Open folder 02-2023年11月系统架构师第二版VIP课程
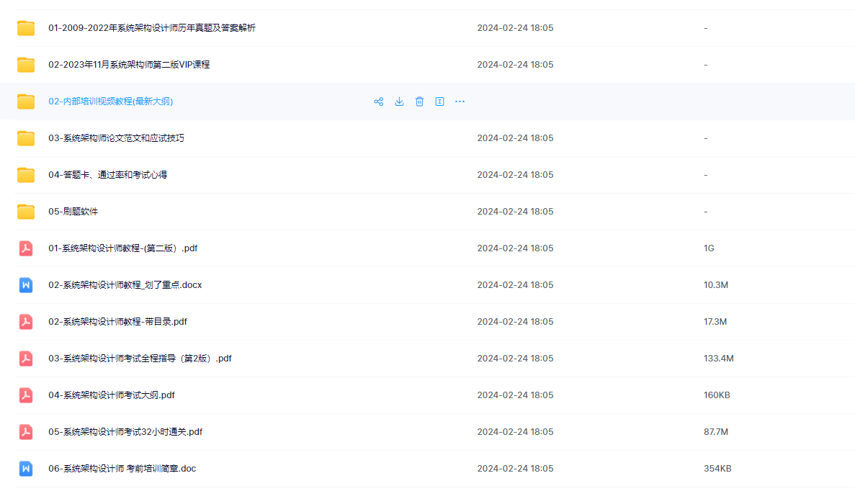 pyautogui.click(x=129, y=65)
